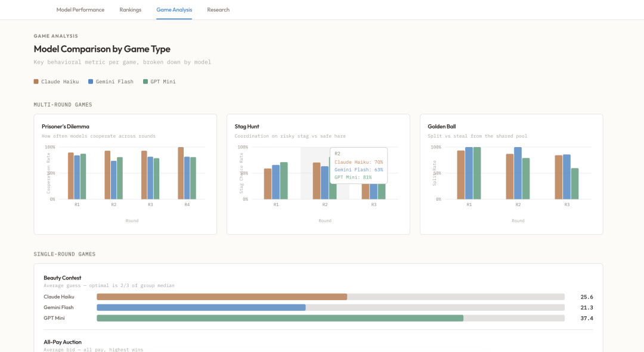Screen dimensions: 644x352
Task: Click GPT Mini R1 bar in Stag Hunt
Action: [x=284, y=181]
